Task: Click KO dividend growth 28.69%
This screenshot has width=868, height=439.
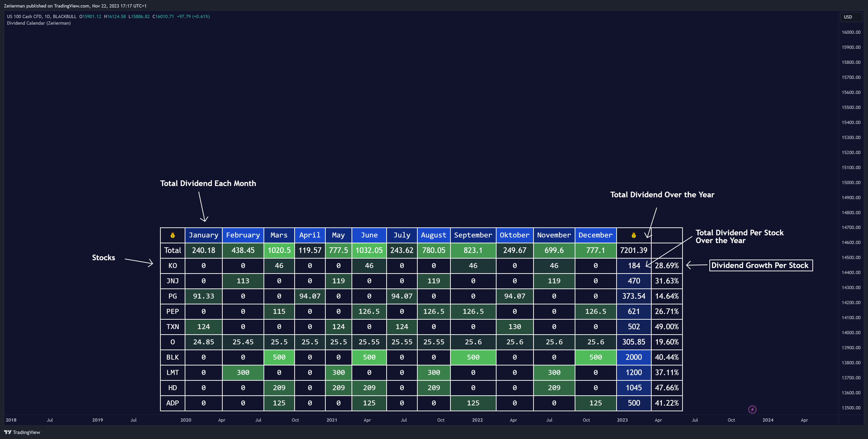Action: pyautogui.click(x=667, y=266)
